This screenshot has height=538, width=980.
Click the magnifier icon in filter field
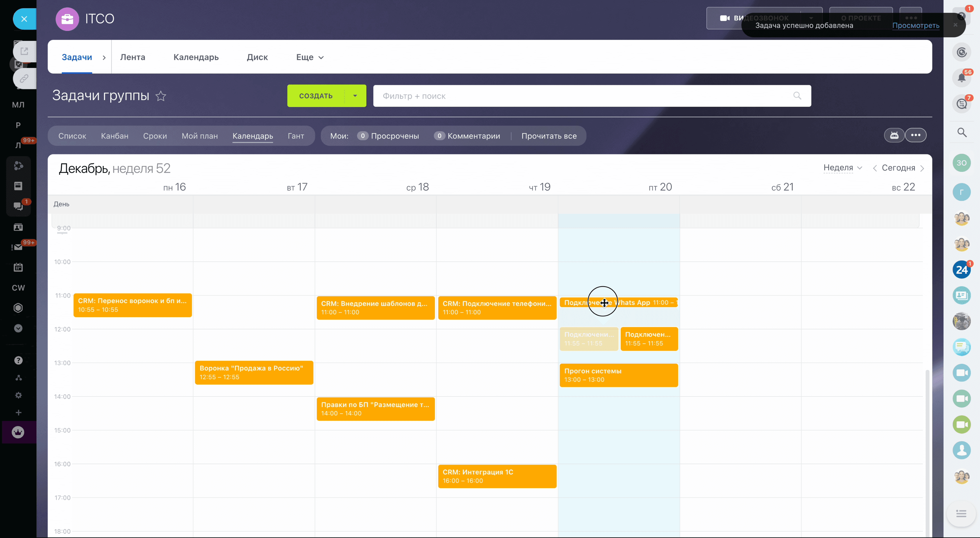797,96
